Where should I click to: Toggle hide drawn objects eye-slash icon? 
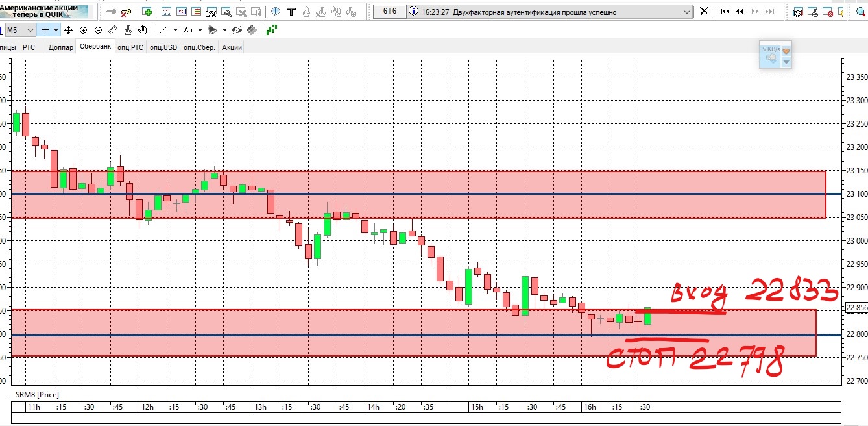tap(237, 30)
